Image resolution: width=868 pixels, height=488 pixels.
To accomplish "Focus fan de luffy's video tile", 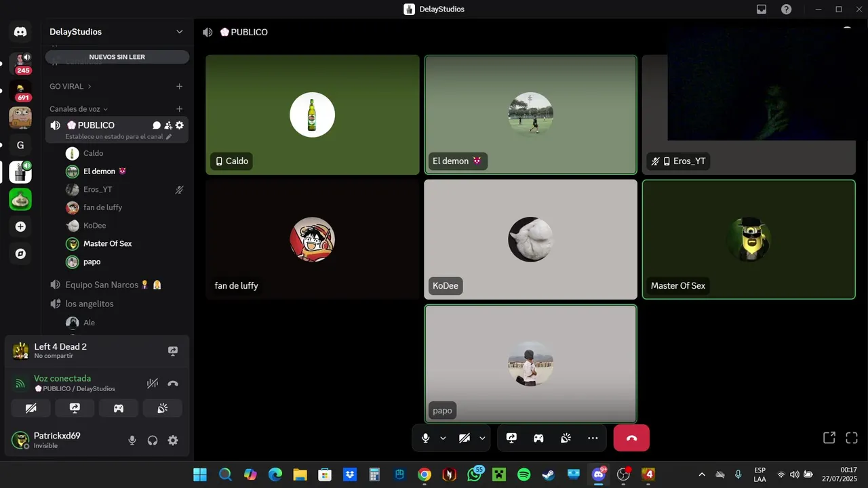I will (313, 239).
